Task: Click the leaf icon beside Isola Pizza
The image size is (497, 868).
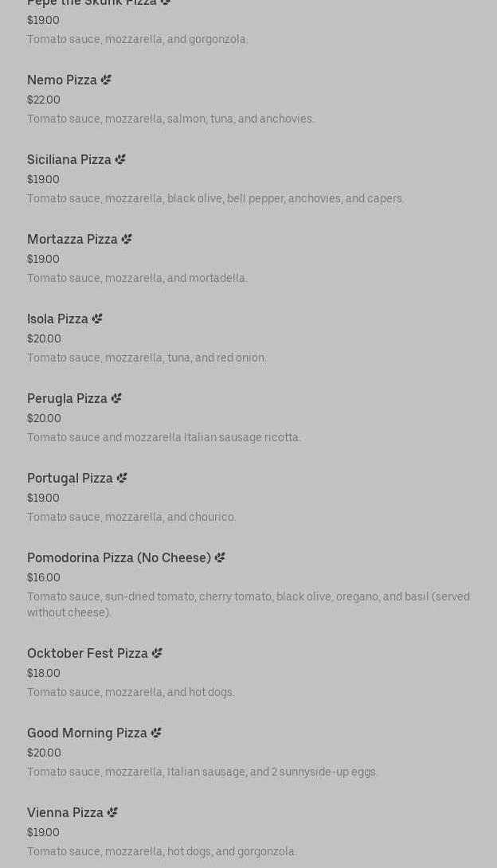Action: tap(97, 319)
